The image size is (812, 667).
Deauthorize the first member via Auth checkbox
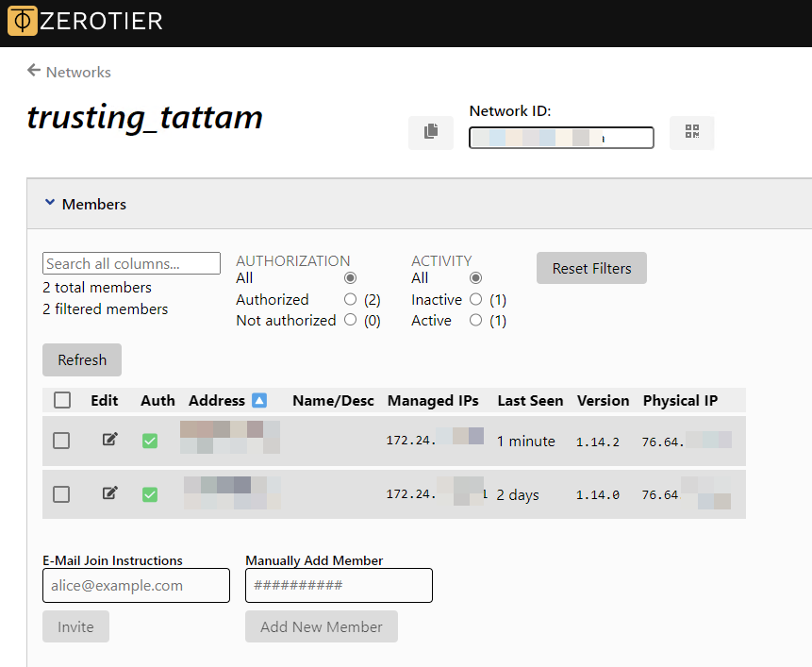(x=150, y=440)
